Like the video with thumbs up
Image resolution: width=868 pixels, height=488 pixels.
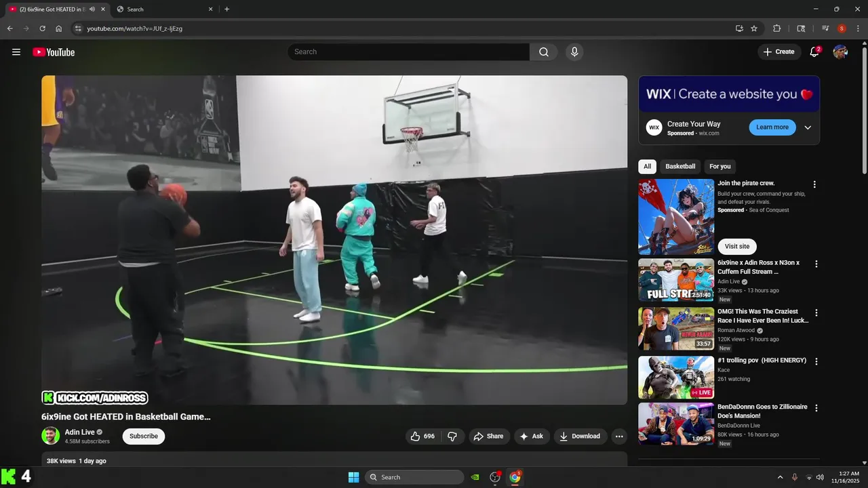(422, 436)
